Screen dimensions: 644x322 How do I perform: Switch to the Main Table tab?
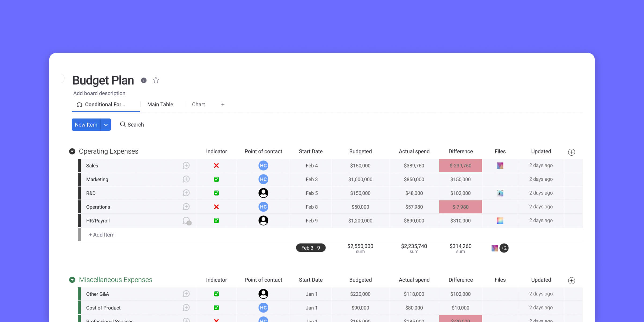tap(160, 104)
